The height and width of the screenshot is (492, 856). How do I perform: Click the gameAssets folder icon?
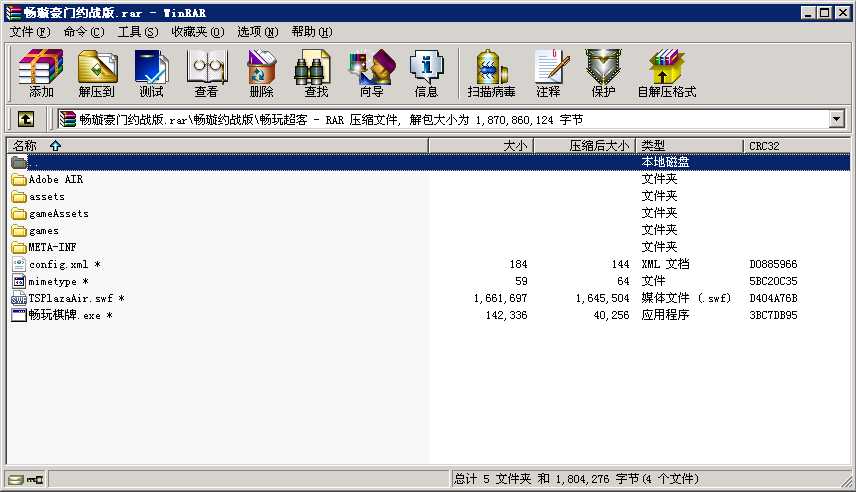(19, 214)
